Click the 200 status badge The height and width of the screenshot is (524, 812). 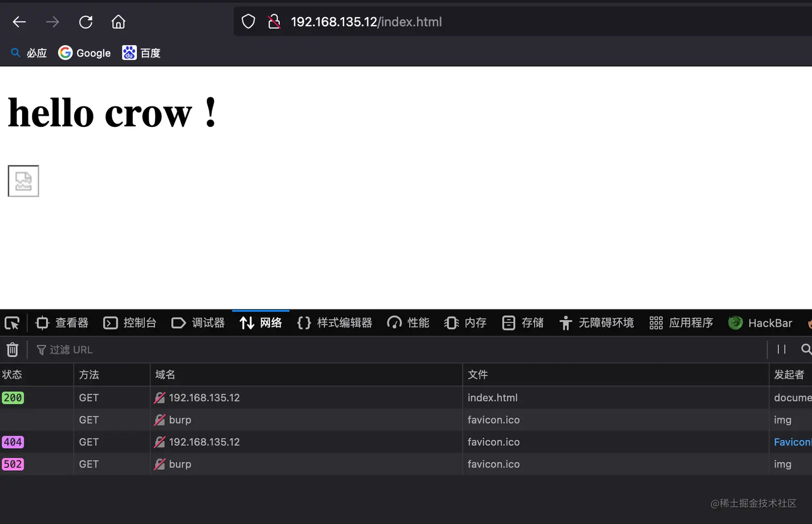pyautogui.click(x=13, y=398)
